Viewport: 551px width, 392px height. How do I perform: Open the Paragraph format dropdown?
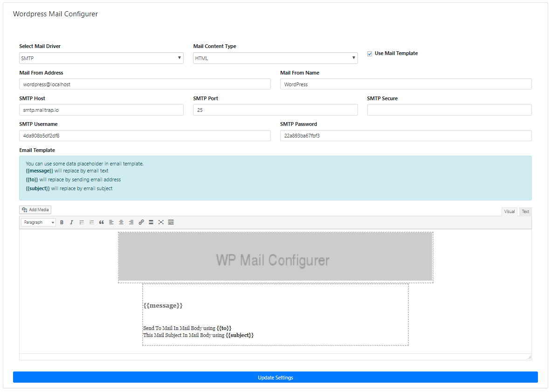tap(38, 222)
